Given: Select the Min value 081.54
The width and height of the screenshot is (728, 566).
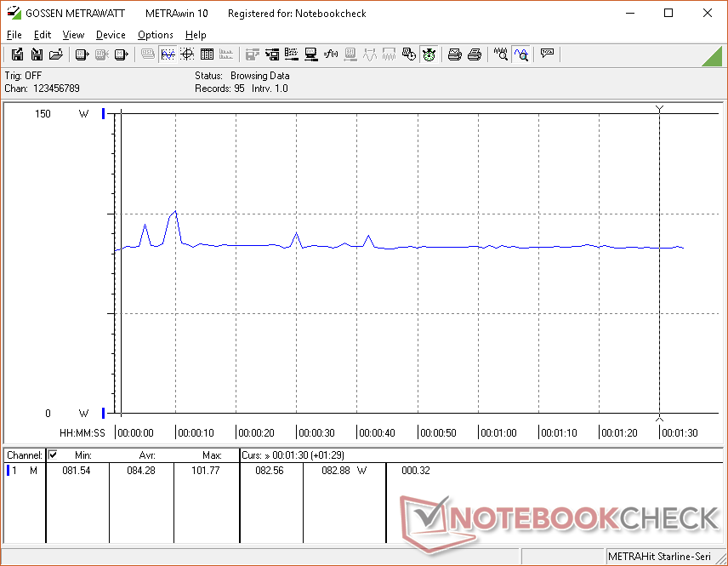Looking at the screenshot, I should click(77, 471).
